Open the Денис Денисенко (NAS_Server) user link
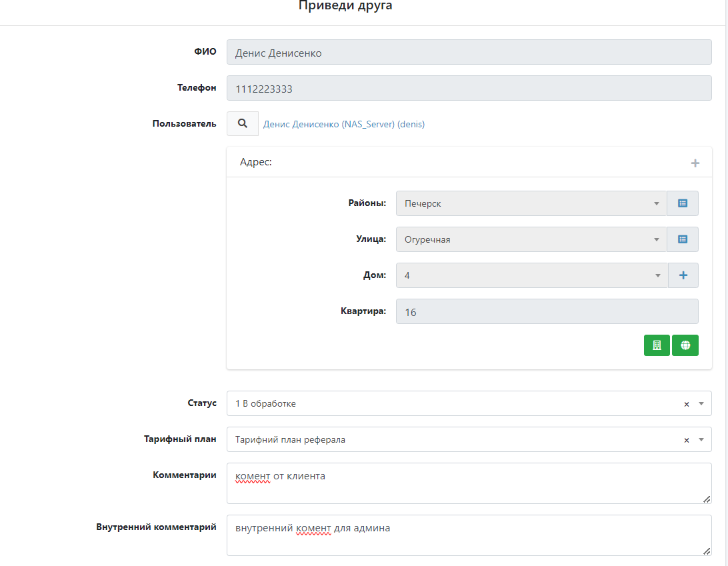 344,124
